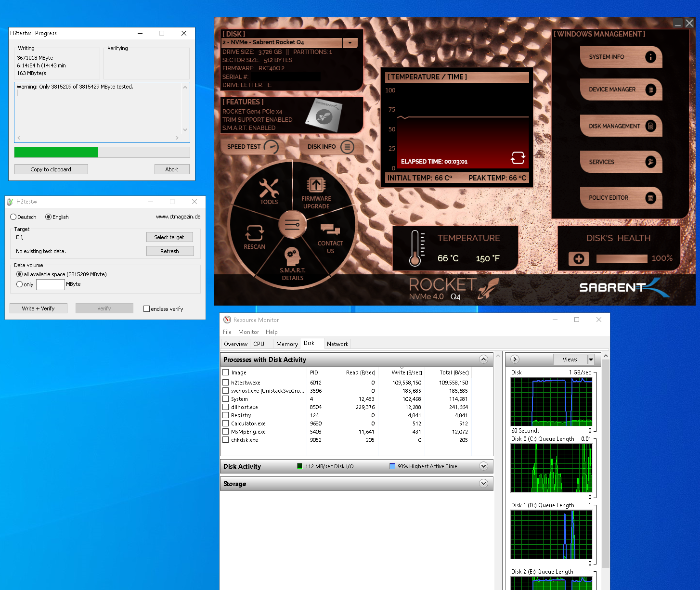This screenshot has height=590, width=700.
Task: Minimize the Sabrent Rocket window
Action: point(678,23)
